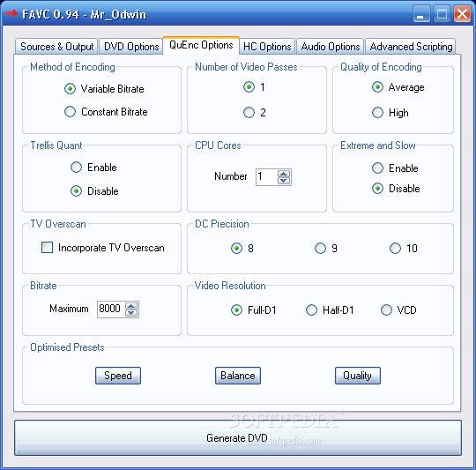Open the Advanced Scripting tab

coord(411,47)
